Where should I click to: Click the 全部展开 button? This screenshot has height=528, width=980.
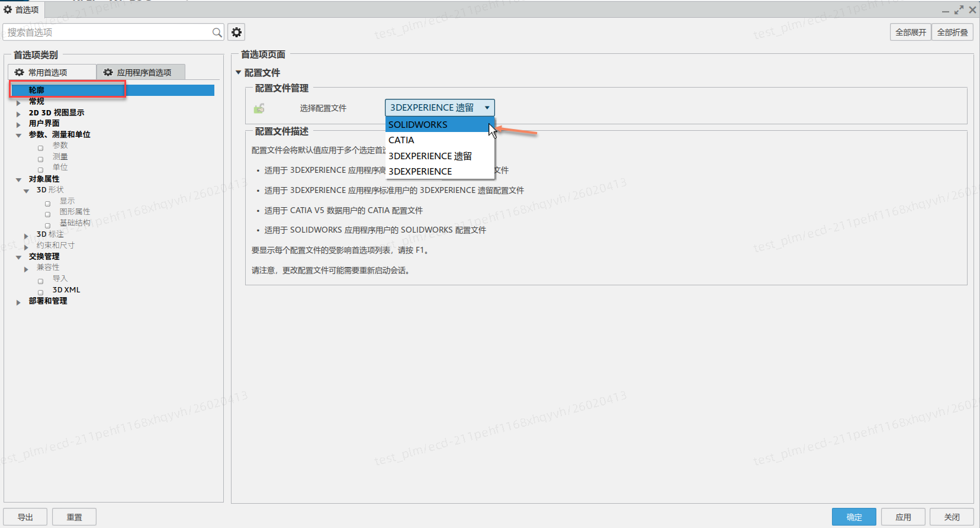[911, 33]
